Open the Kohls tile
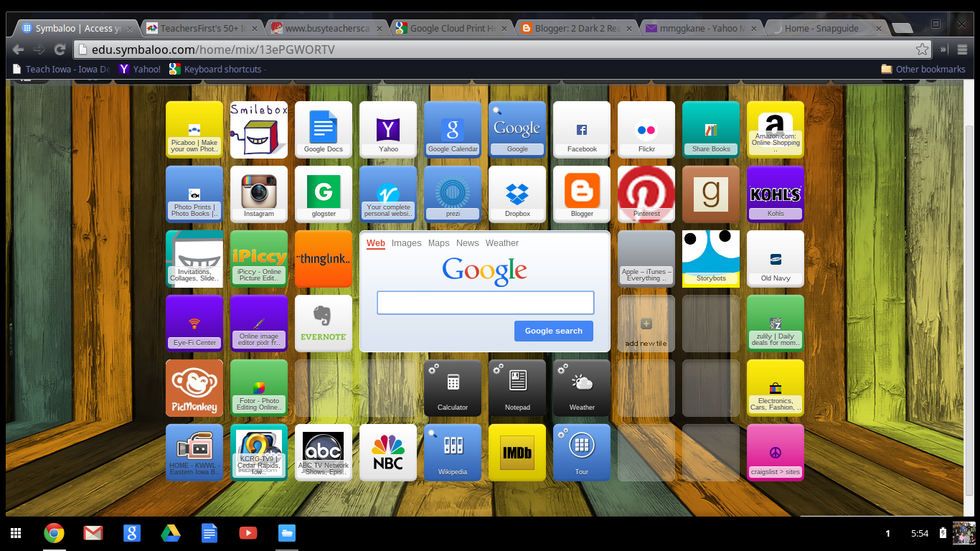 (x=776, y=194)
